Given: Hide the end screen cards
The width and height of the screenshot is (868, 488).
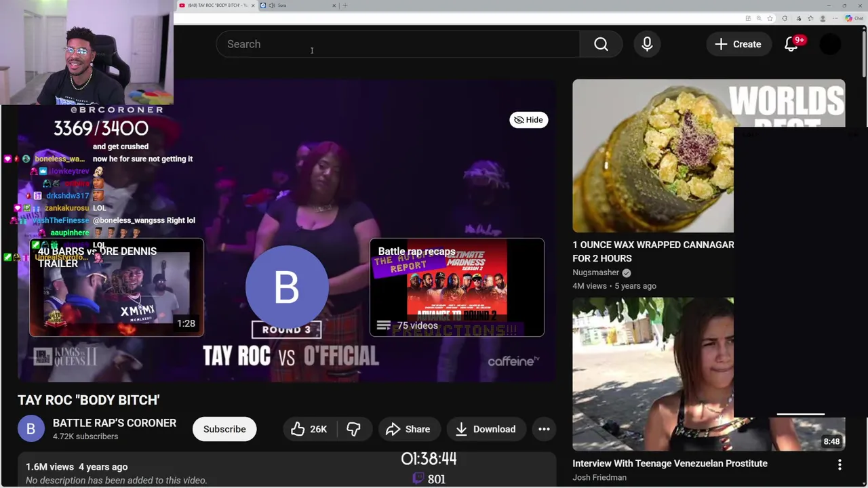Looking at the screenshot, I should pyautogui.click(x=528, y=120).
